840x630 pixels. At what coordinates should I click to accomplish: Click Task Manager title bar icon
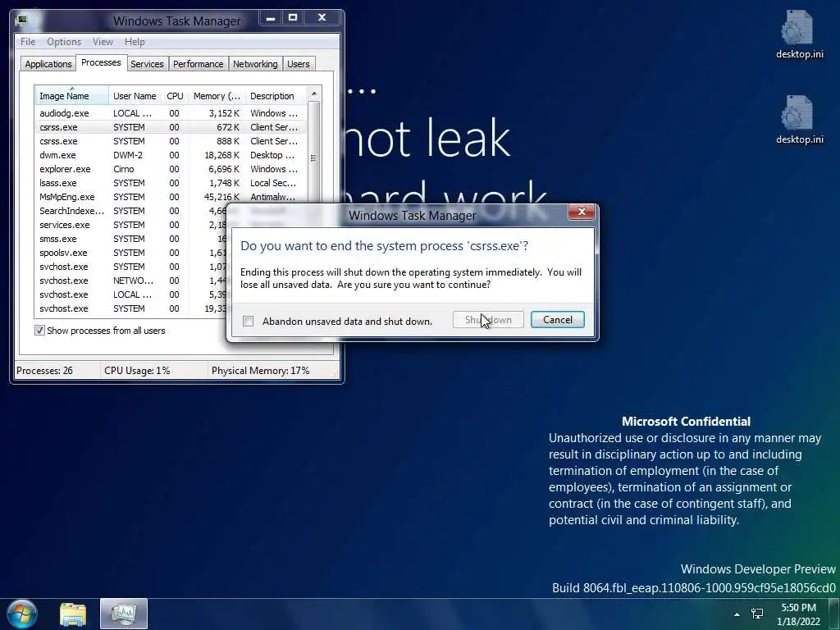tap(21, 21)
